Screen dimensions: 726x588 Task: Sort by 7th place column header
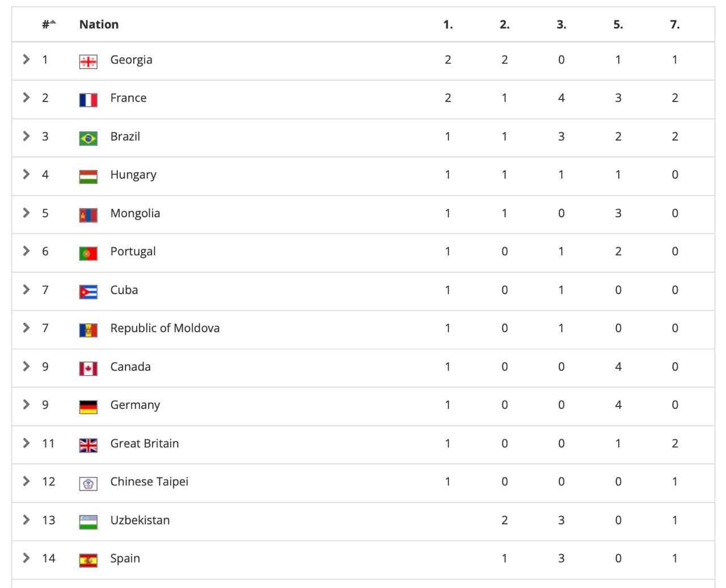pyautogui.click(x=675, y=24)
